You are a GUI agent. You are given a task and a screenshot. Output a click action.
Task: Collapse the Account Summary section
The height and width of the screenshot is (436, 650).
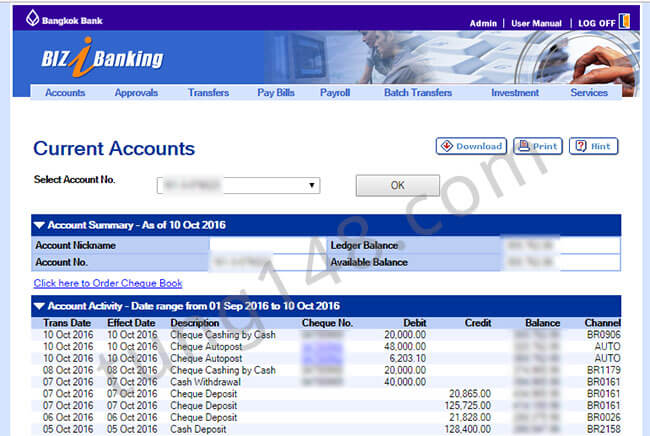coord(39,225)
